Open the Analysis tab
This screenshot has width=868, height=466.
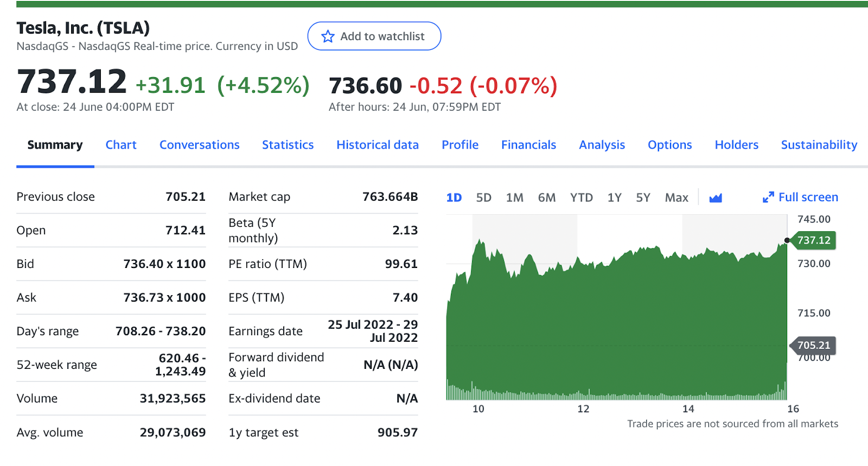click(x=602, y=145)
